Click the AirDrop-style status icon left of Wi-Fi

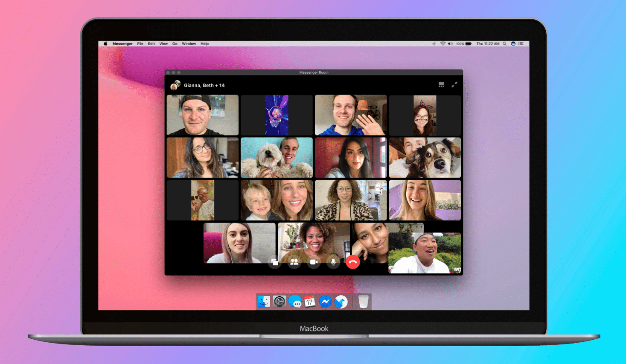click(434, 43)
